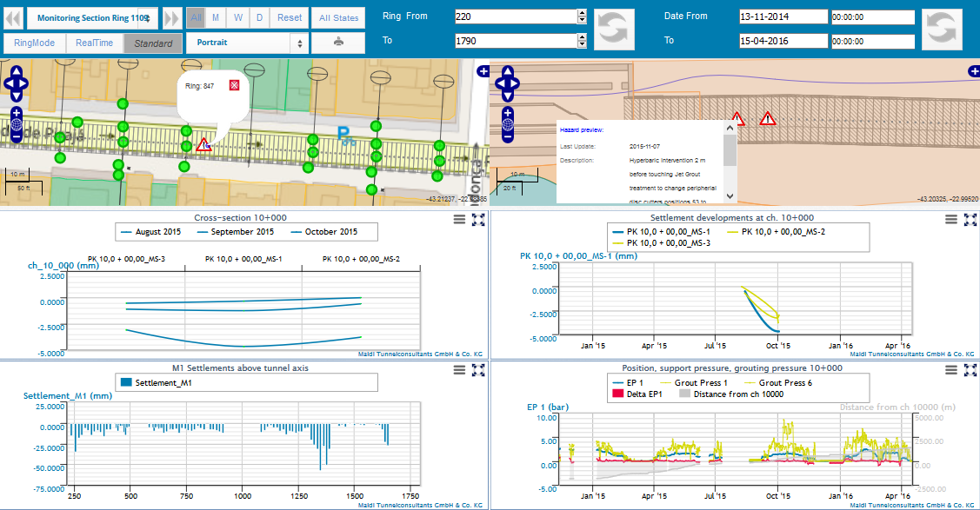Viewport: 980px width, 510px height.
Task: Select the D time-filter tab
Action: pos(260,17)
